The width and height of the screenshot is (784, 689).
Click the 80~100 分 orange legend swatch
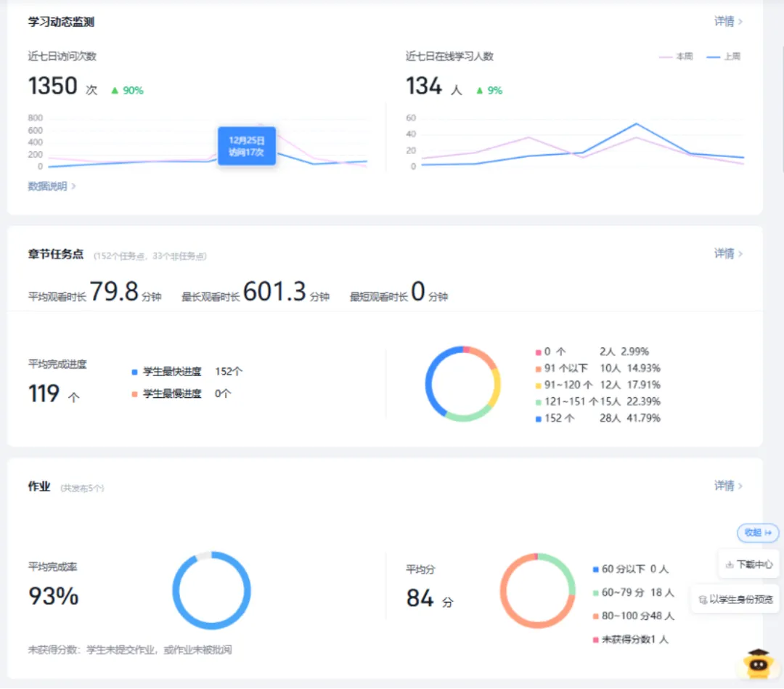595,616
